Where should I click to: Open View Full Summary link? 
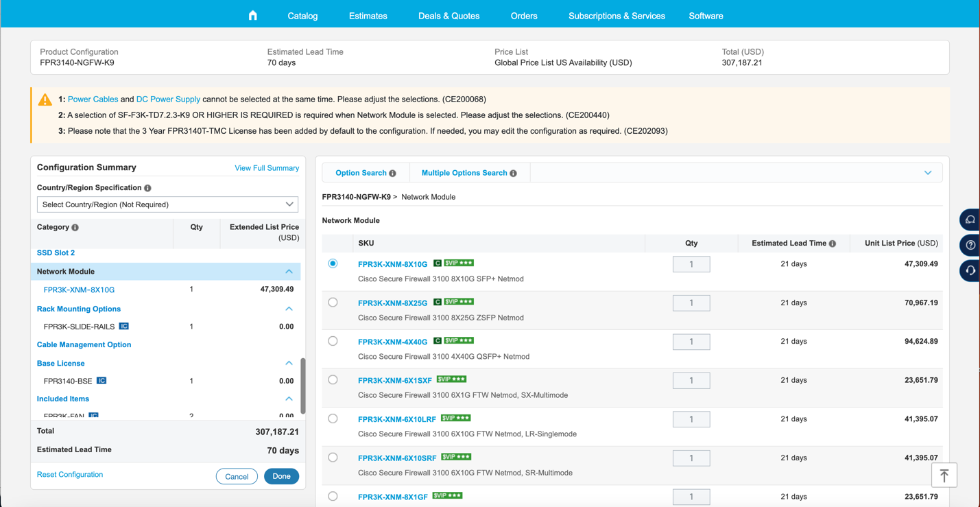click(267, 168)
